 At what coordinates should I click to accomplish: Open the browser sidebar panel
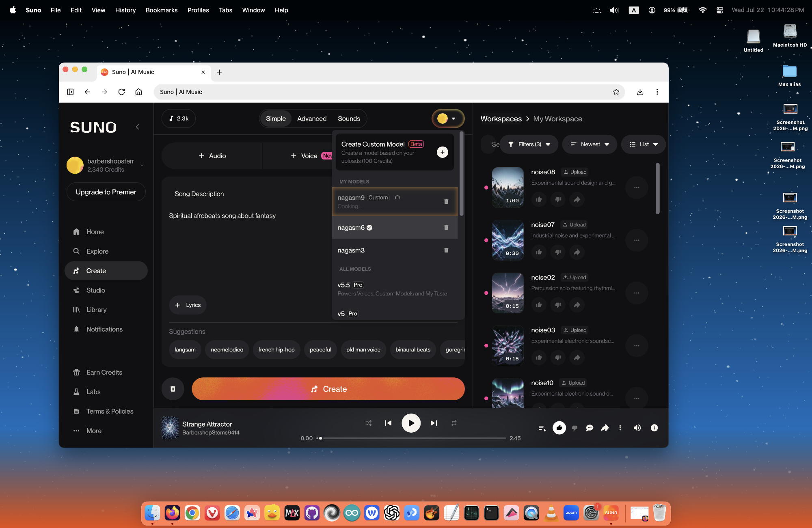[70, 92]
